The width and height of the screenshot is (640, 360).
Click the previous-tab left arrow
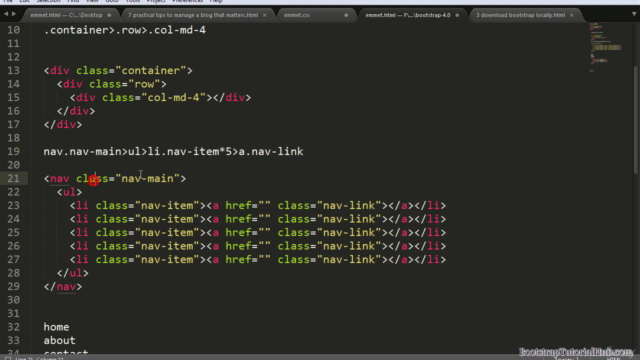[x=6, y=14]
